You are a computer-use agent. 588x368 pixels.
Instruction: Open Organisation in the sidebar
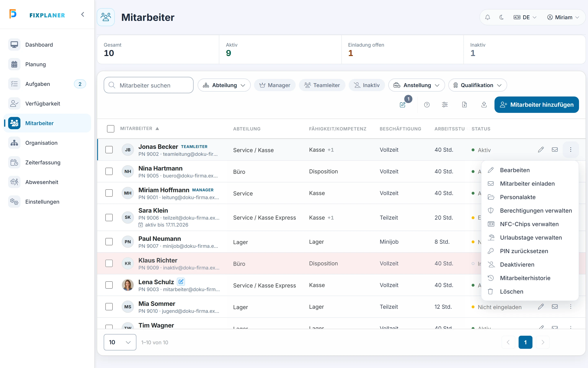[48, 143]
